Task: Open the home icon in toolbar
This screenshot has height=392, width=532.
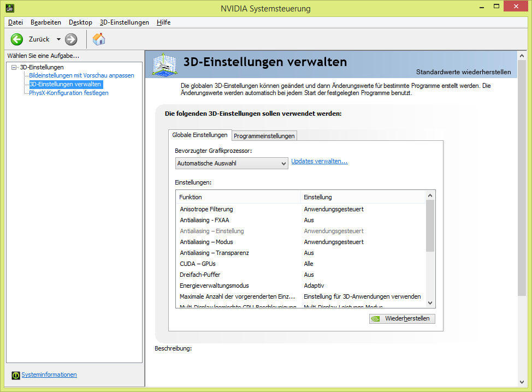Action: [99, 39]
